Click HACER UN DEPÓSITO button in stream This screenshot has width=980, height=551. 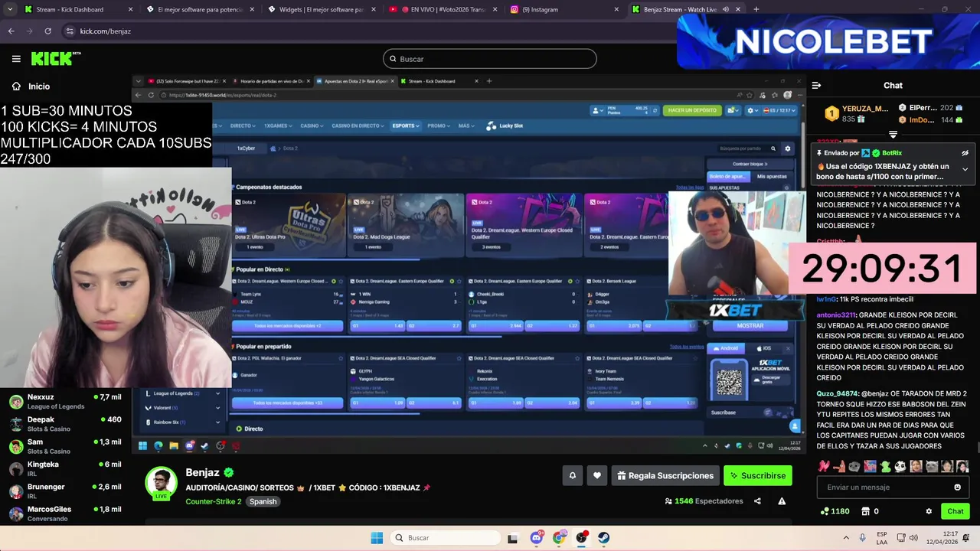point(692,110)
